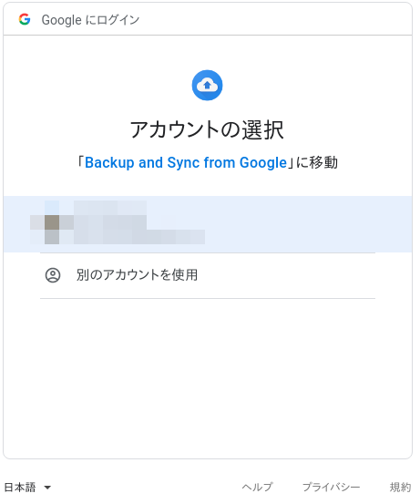
Task: Open Backup and Sync from Google link
Action: (186, 162)
